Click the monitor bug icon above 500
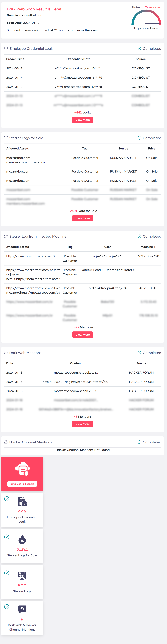Image resolution: width=167 pixels, height=644 pixels. point(22,575)
